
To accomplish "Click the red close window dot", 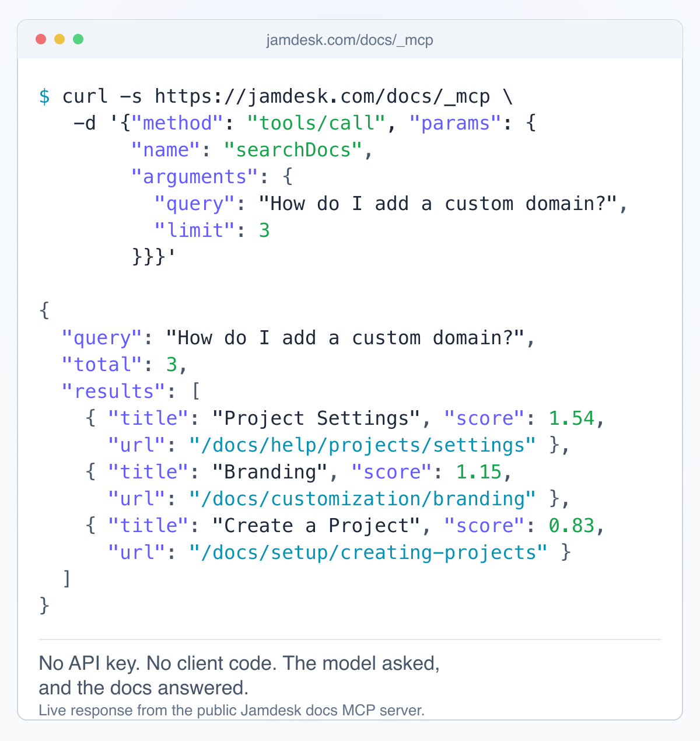I will [x=41, y=39].
